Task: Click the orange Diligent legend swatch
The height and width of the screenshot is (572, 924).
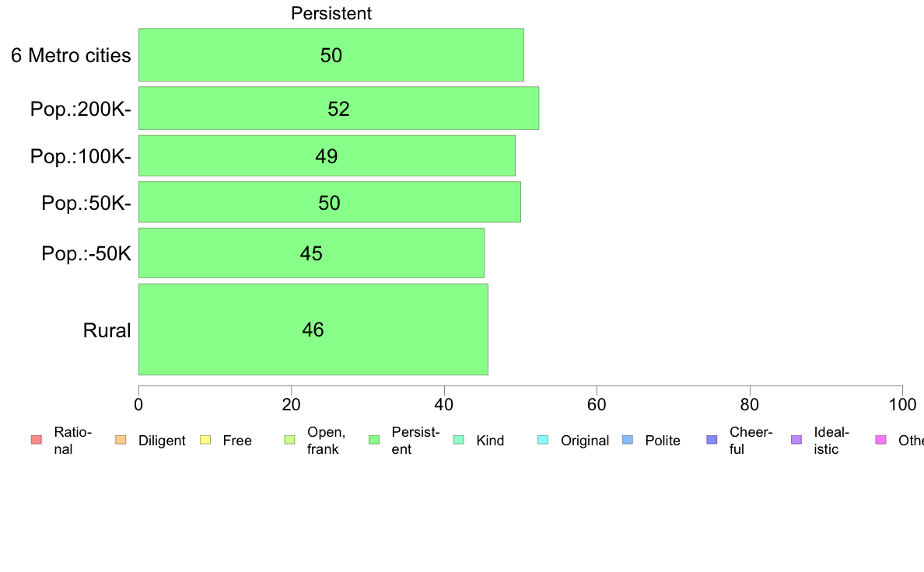Action: pos(121,440)
